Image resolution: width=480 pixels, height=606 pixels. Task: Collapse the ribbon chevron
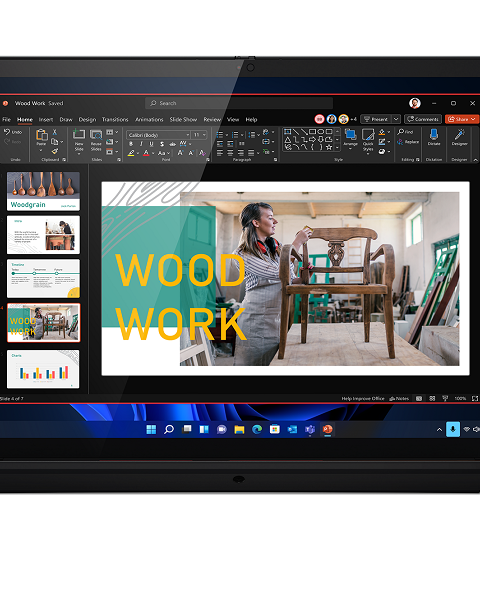[x=475, y=160]
